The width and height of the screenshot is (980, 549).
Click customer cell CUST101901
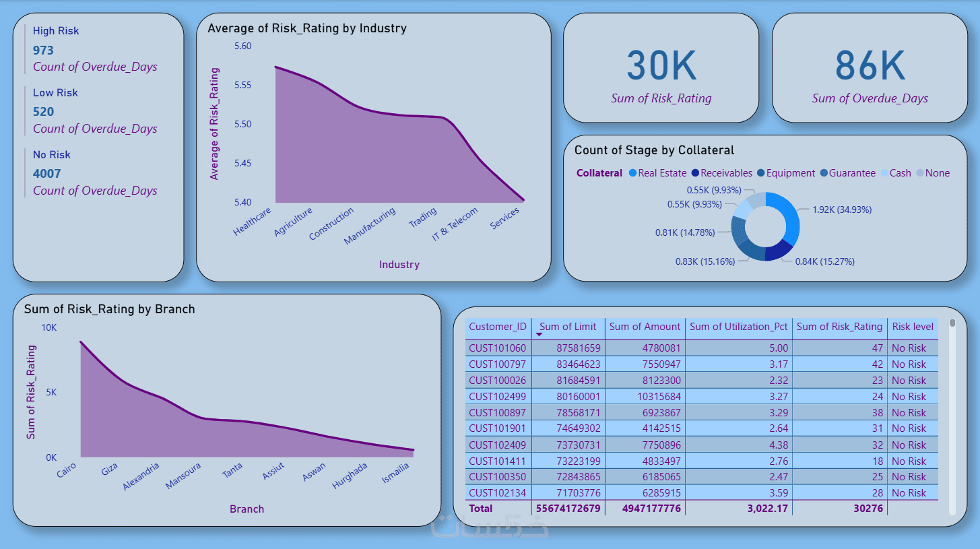498,428
